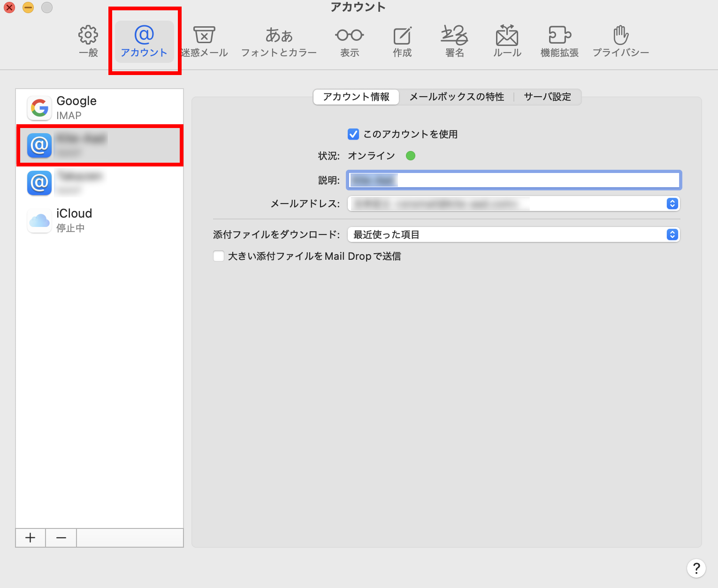The width and height of the screenshot is (718, 588).
Task: Open the 機能拡張 extensions preferences
Action: click(559, 41)
